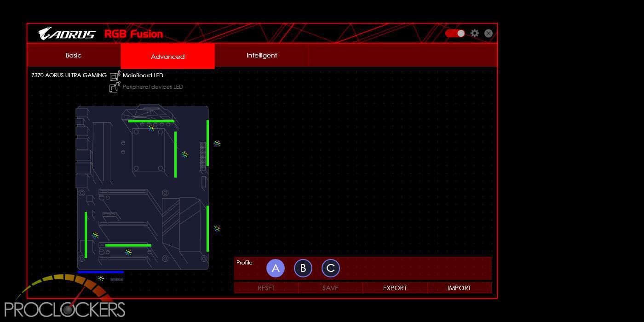Choose profile A
Screen dimensions: 644x322
(x=276, y=268)
